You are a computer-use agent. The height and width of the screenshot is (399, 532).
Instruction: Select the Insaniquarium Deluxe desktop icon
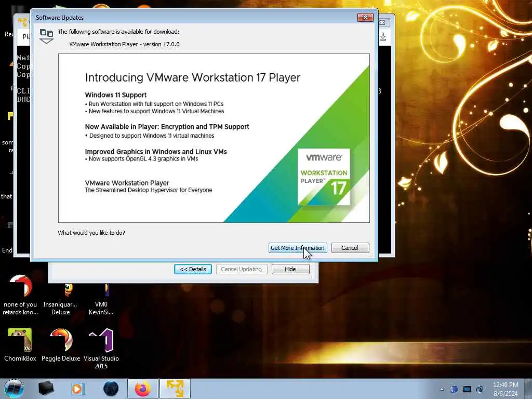[60, 300]
